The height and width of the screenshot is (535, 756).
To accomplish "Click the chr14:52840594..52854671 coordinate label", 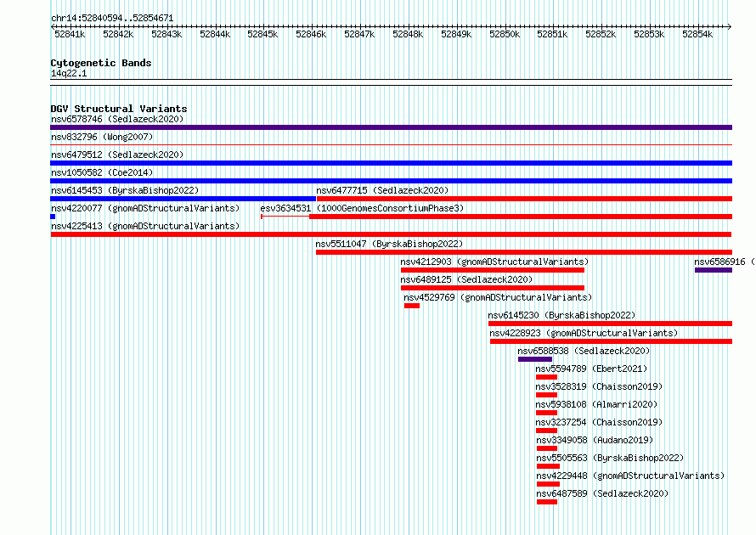I will click(x=112, y=18).
